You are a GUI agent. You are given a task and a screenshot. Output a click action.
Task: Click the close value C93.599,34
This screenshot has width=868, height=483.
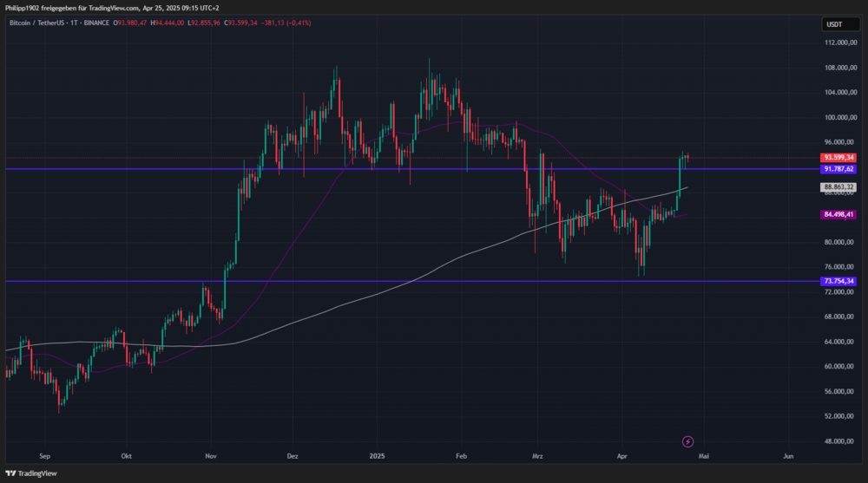(240, 23)
